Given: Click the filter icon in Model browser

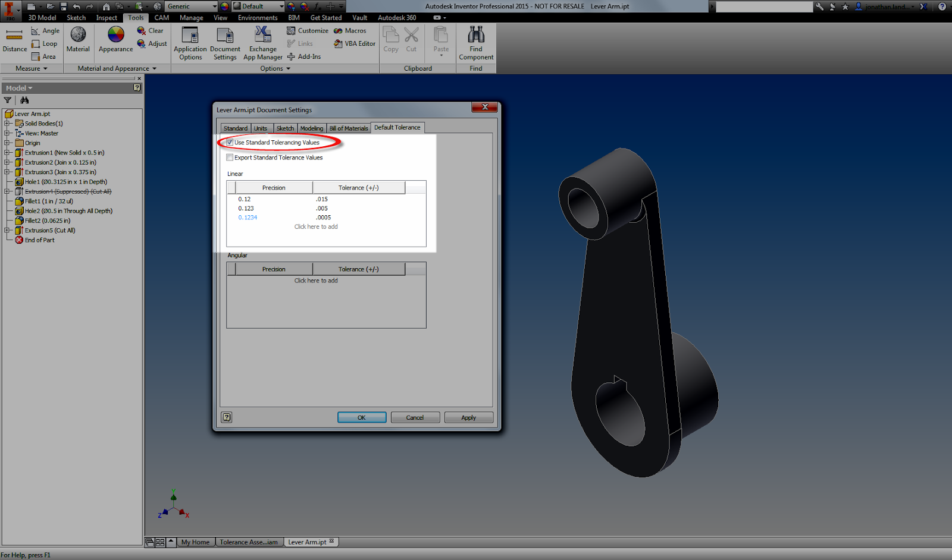Looking at the screenshot, I should pos(8,100).
